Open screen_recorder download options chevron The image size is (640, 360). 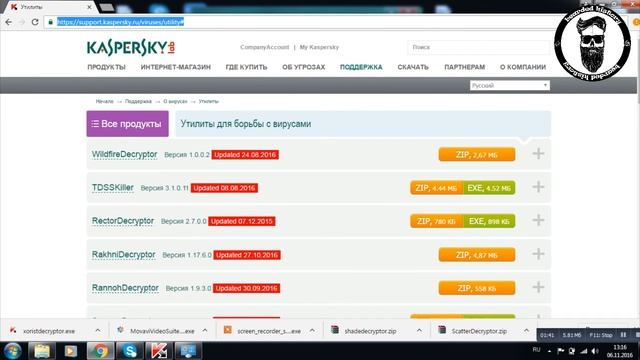coord(312,331)
